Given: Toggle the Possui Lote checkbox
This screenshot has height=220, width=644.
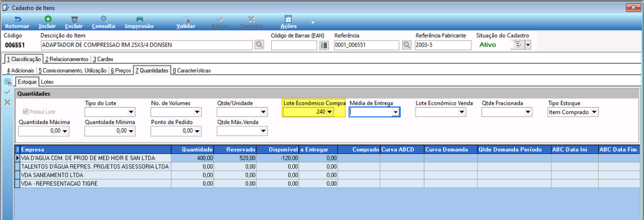Looking at the screenshot, I should tap(26, 112).
